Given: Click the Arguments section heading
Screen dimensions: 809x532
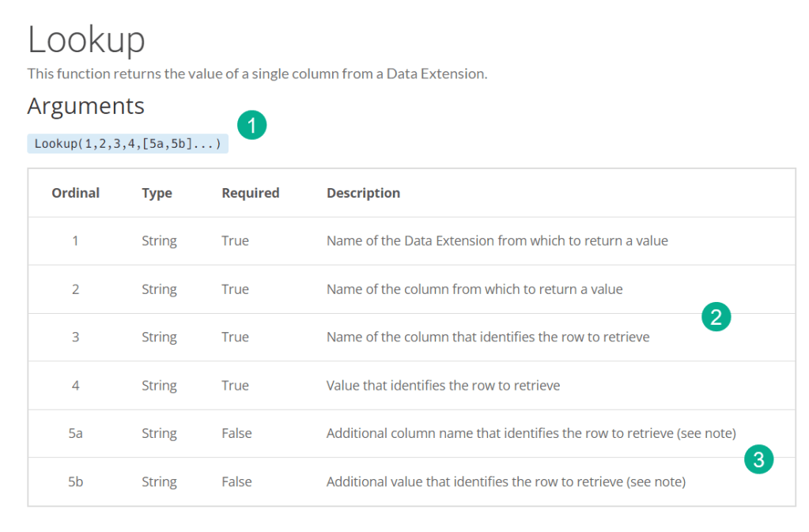Looking at the screenshot, I should click(x=85, y=106).
